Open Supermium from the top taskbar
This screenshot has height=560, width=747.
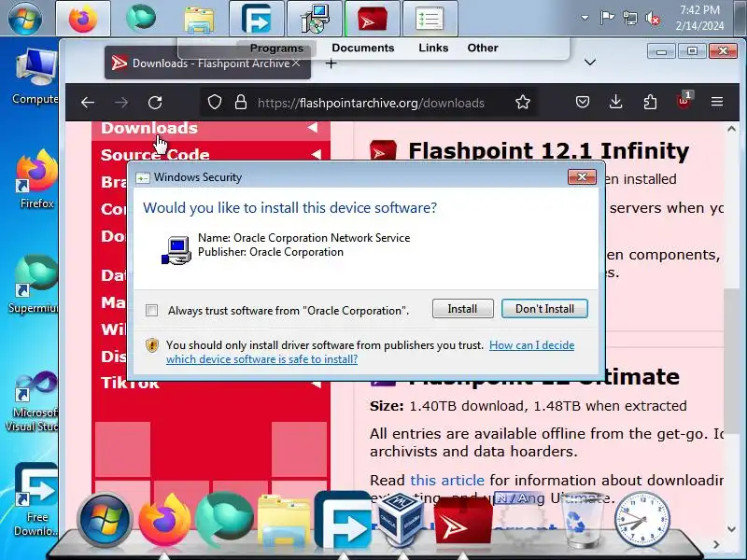coord(141,19)
